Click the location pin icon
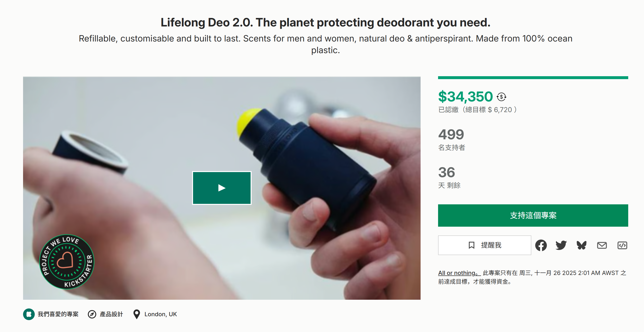The width and height of the screenshot is (644, 332). [136, 314]
